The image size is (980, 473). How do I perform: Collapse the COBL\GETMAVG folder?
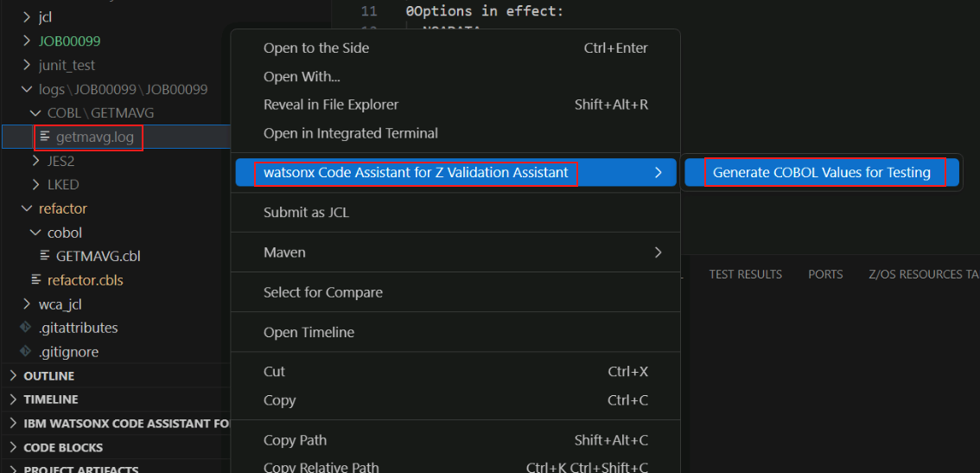pos(35,112)
